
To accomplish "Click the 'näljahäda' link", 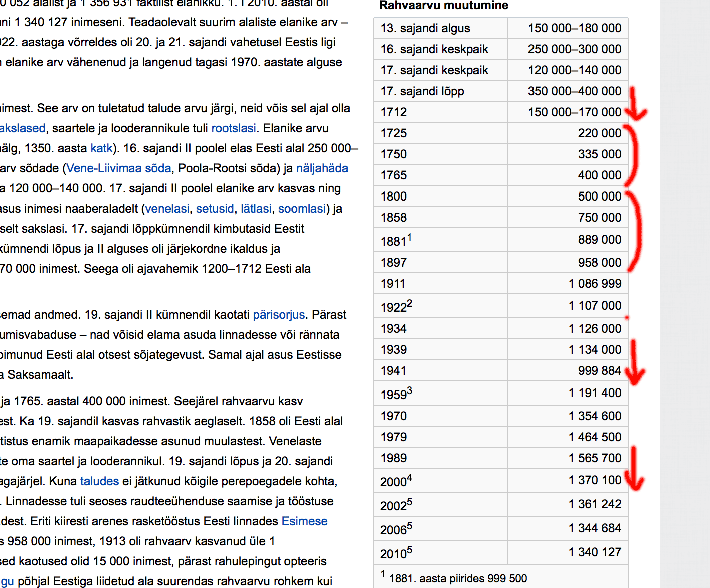I will point(322,168).
